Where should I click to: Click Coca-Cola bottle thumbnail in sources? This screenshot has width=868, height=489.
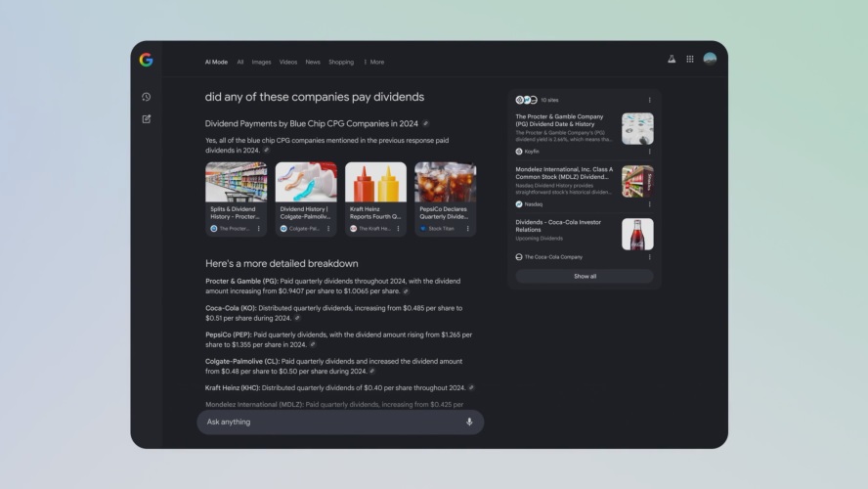[x=637, y=235]
